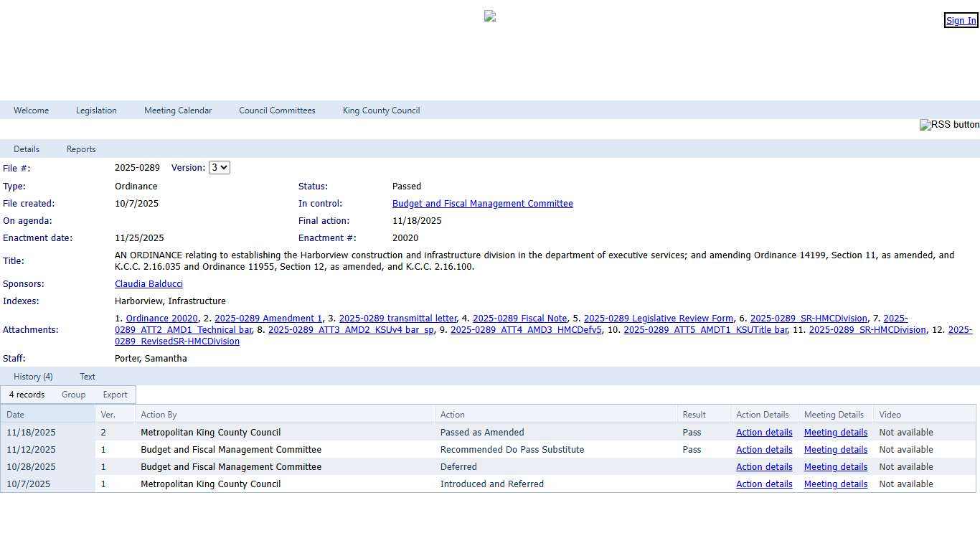Open Budget and Fiscal Management Committee link
980x551 pixels.
click(x=482, y=204)
